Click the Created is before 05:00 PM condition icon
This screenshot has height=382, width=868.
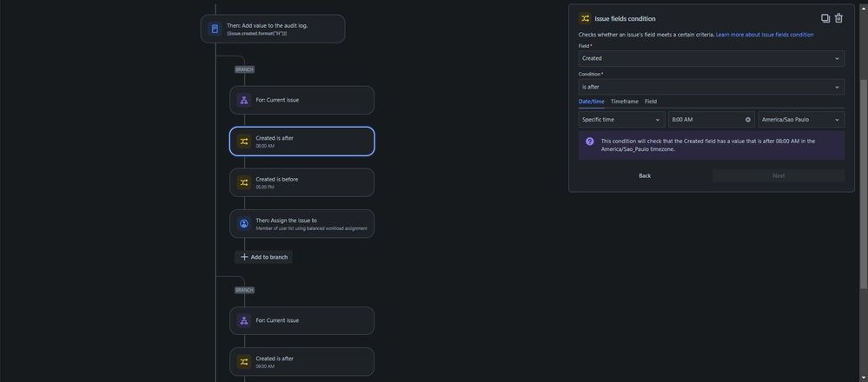coord(243,182)
